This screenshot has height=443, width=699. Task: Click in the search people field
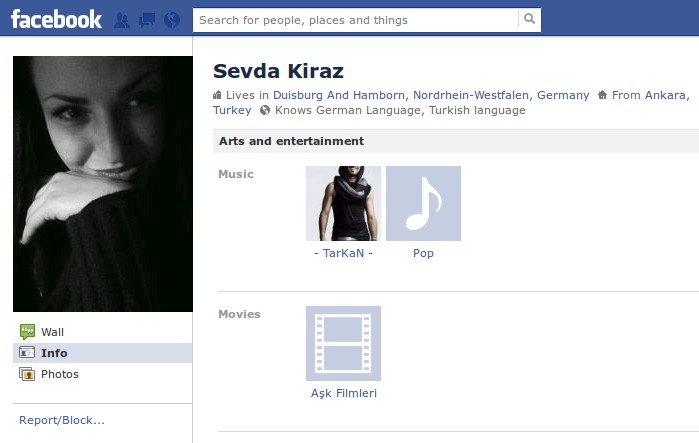pyautogui.click(x=356, y=20)
